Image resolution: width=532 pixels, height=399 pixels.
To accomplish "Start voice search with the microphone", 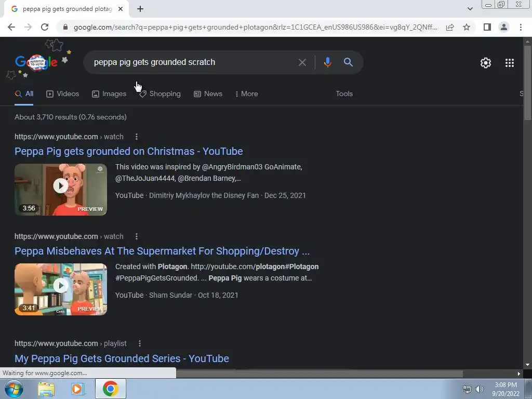I will pyautogui.click(x=327, y=62).
